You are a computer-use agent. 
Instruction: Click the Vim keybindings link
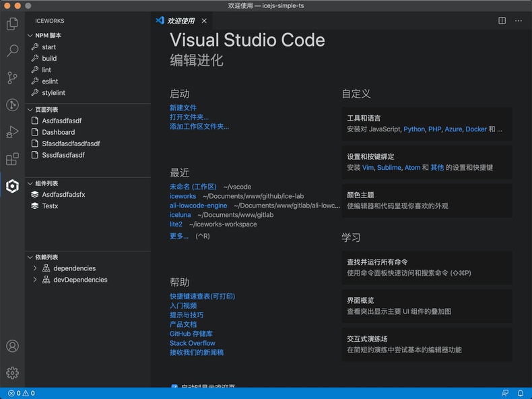click(x=368, y=167)
